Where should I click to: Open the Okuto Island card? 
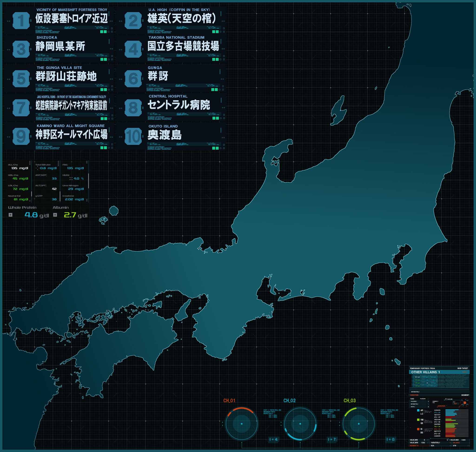pos(171,136)
